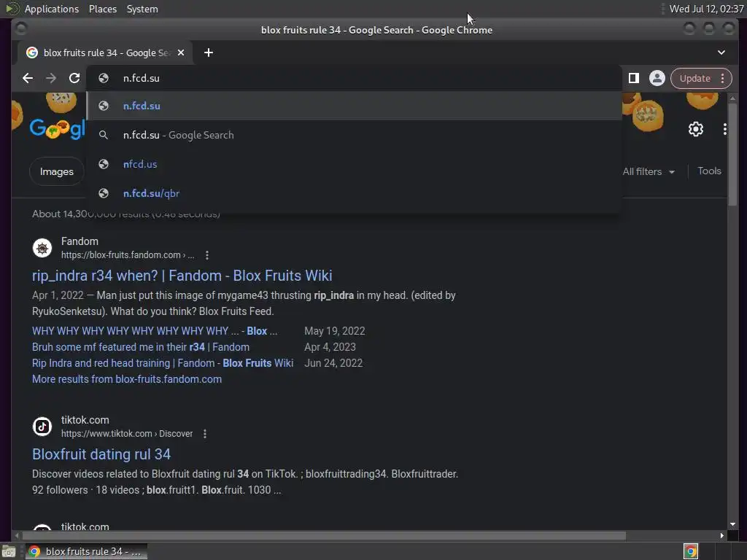The height and width of the screenshot is (560, 747).
Task: Reload the current page
Action: pos(74,78)
